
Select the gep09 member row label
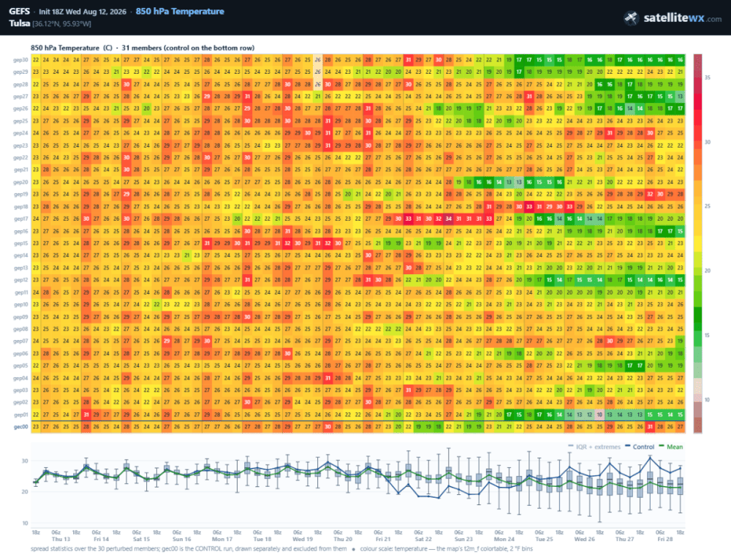tap(20, 317)
